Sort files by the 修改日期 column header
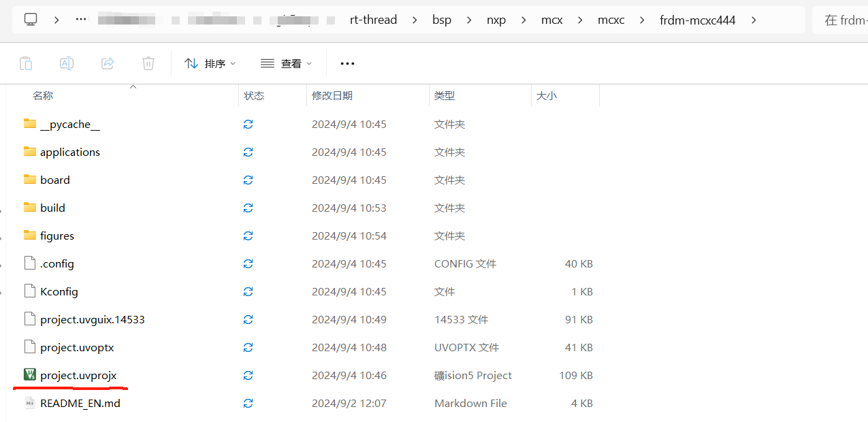 point(332,96)
